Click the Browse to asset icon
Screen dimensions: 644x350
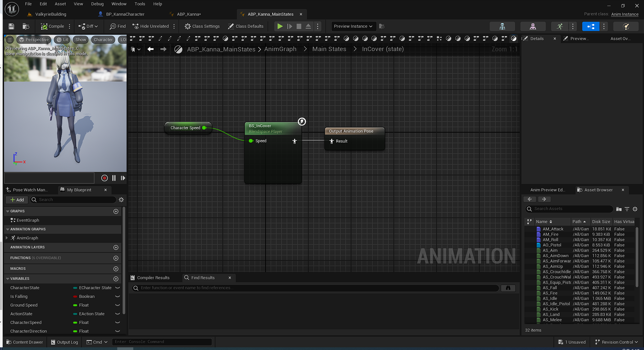coord(26,26)
